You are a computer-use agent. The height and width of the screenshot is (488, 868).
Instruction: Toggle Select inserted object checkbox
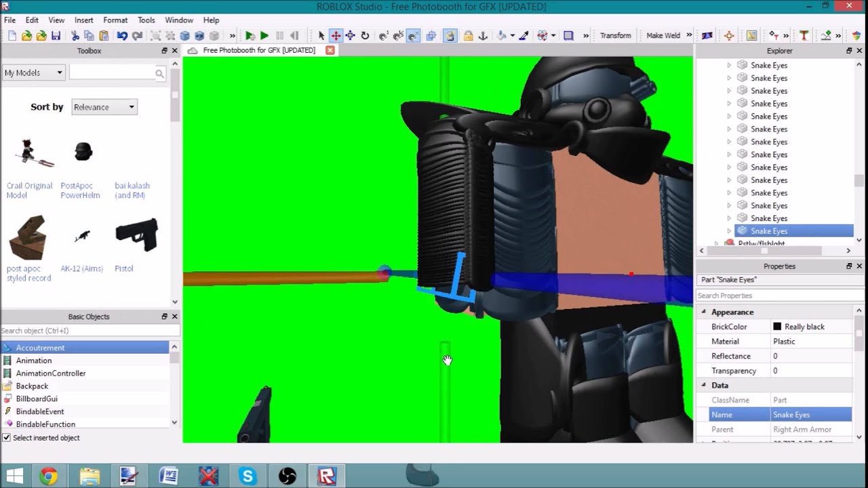point(7,438)
